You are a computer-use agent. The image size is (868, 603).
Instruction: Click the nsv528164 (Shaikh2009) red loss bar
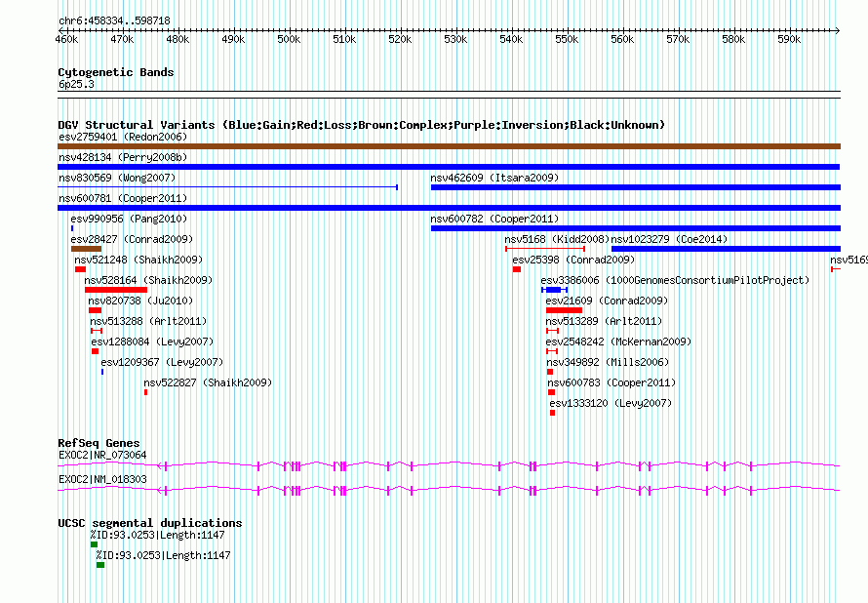tap(116, 290)
